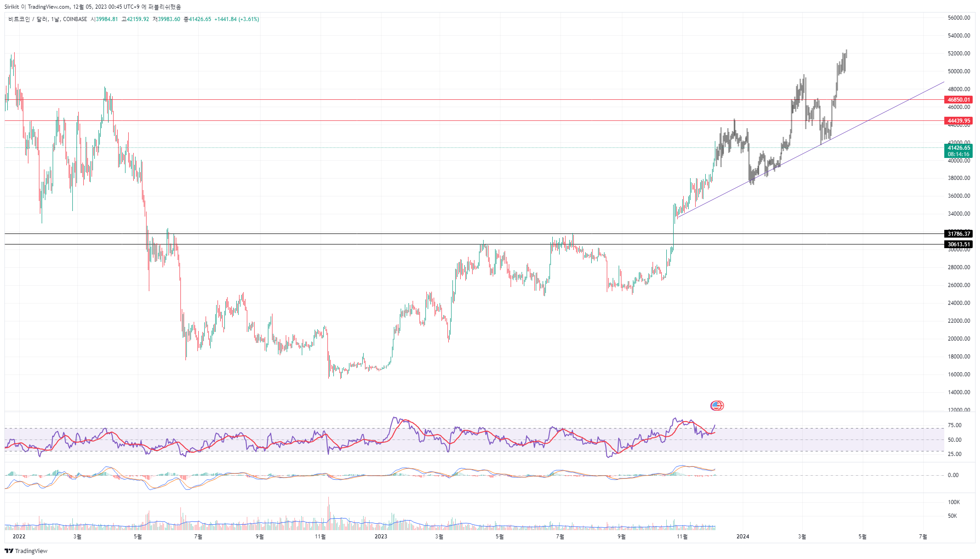Click the symbol title 비트코인 / 달러, 1날, COINBASE
The image size is (980, 559).
[48, 19]
